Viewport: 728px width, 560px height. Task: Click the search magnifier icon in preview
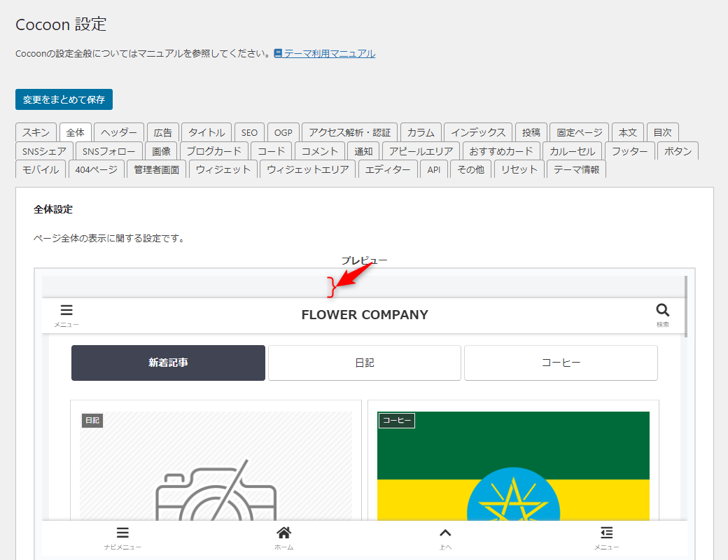click(x=662, y=310)
